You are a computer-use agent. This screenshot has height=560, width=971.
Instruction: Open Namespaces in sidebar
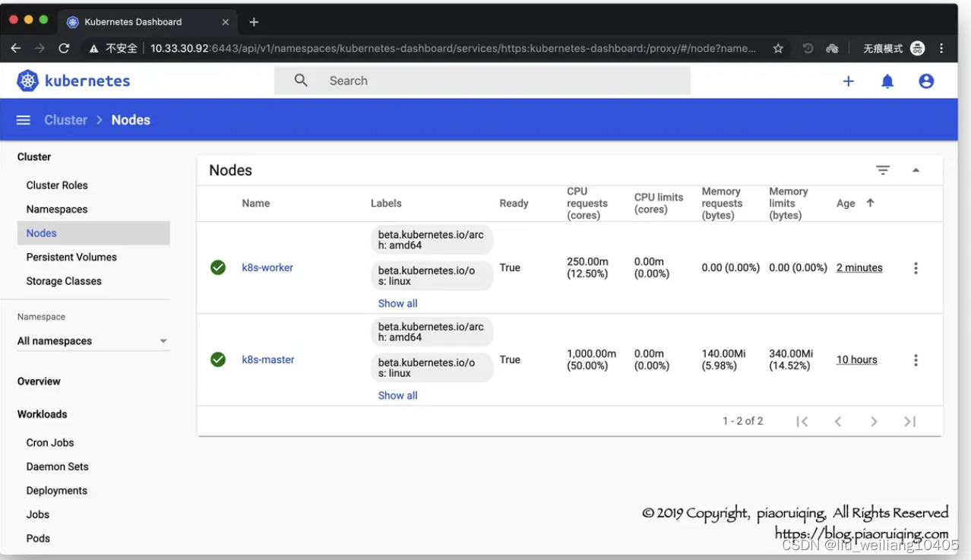point(57,209)
